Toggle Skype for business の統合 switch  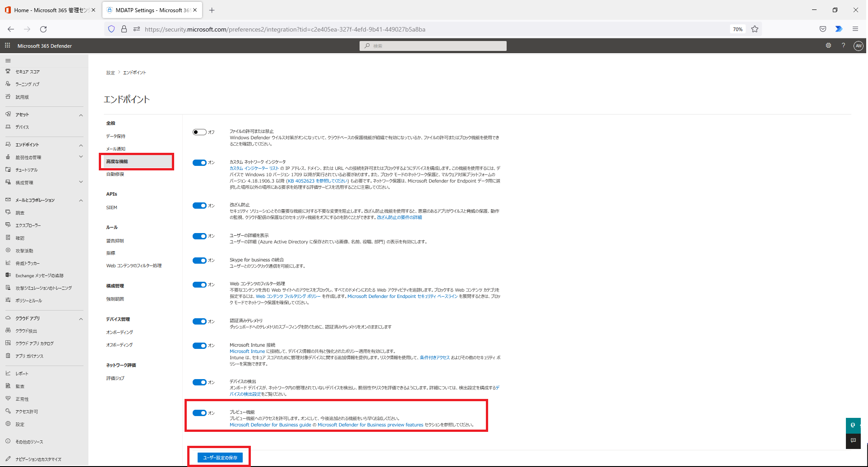click(199, 261)
